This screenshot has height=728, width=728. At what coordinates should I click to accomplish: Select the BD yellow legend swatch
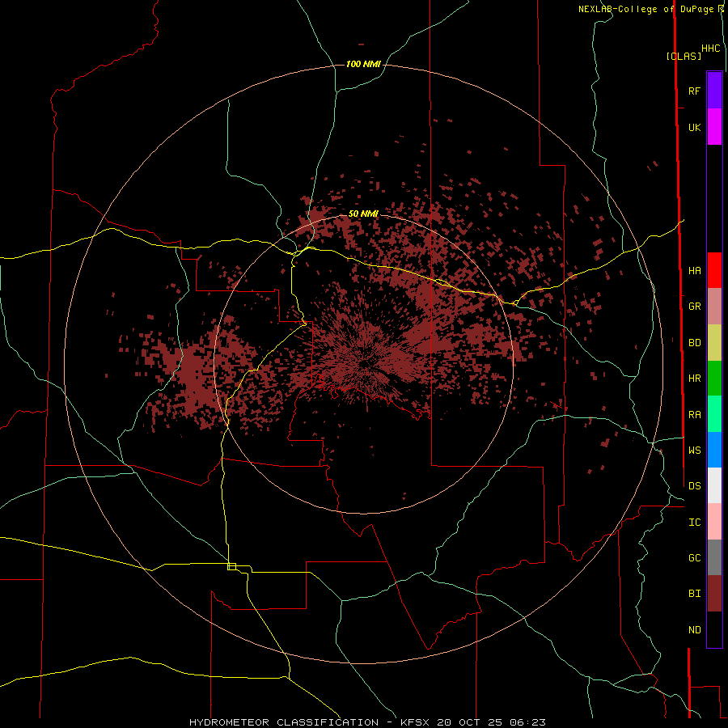[x=714, y=343]
